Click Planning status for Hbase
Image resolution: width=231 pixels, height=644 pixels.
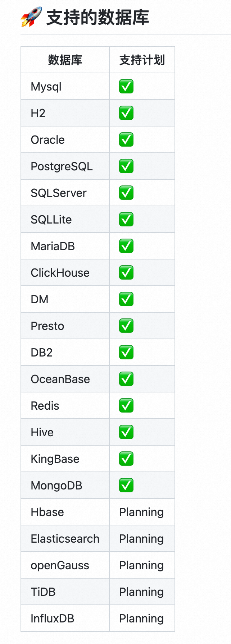[x=141, y=512]
